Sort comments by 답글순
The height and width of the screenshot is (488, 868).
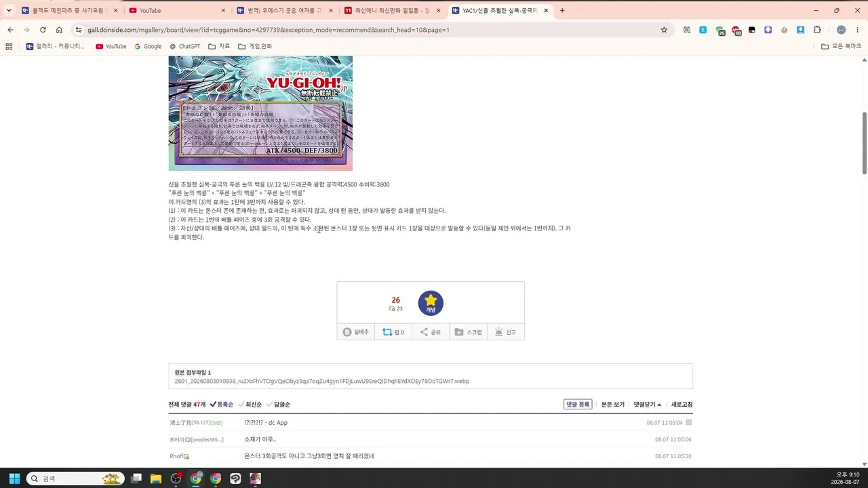[x=279, y=405]
